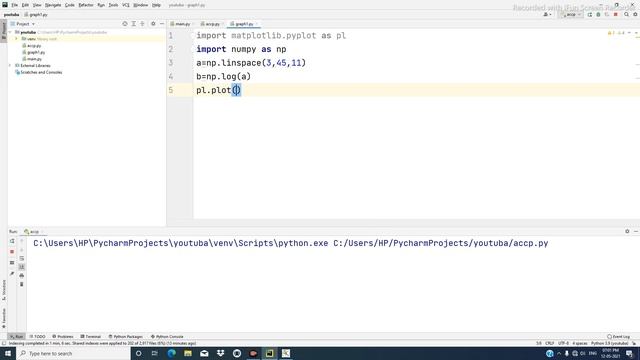Viewport: 640px width, 360px height.
Task: Open the File menu
Action: [x=14, y=5]
